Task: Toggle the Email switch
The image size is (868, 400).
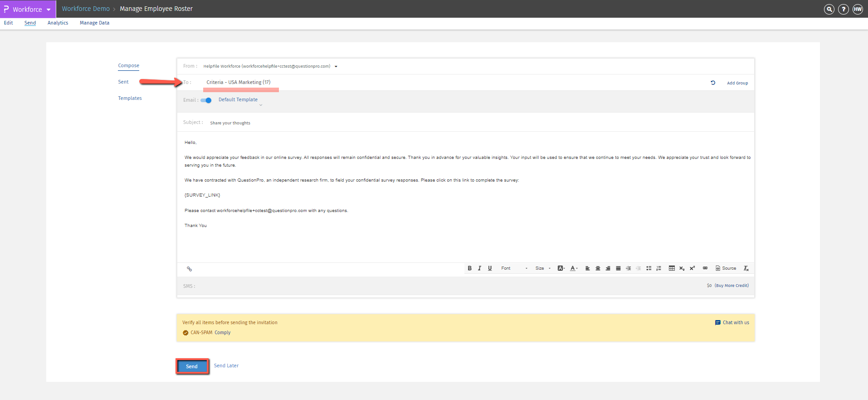Action: tap(206, 100)
